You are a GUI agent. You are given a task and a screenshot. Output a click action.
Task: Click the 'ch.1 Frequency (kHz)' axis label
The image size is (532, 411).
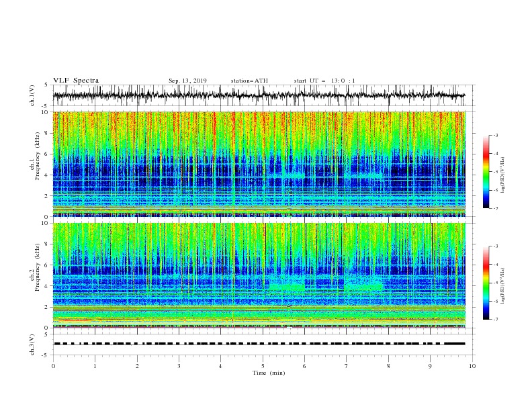coord(36,156)
